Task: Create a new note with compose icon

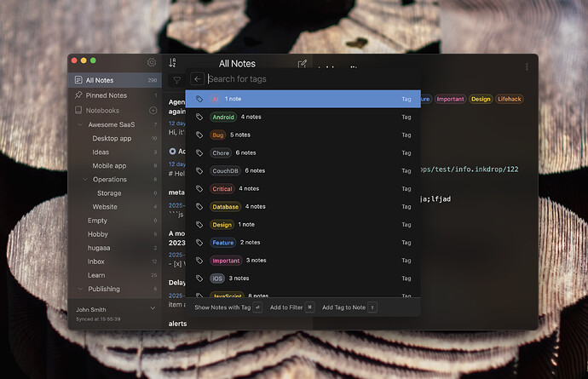Action: tap(303, 64)
